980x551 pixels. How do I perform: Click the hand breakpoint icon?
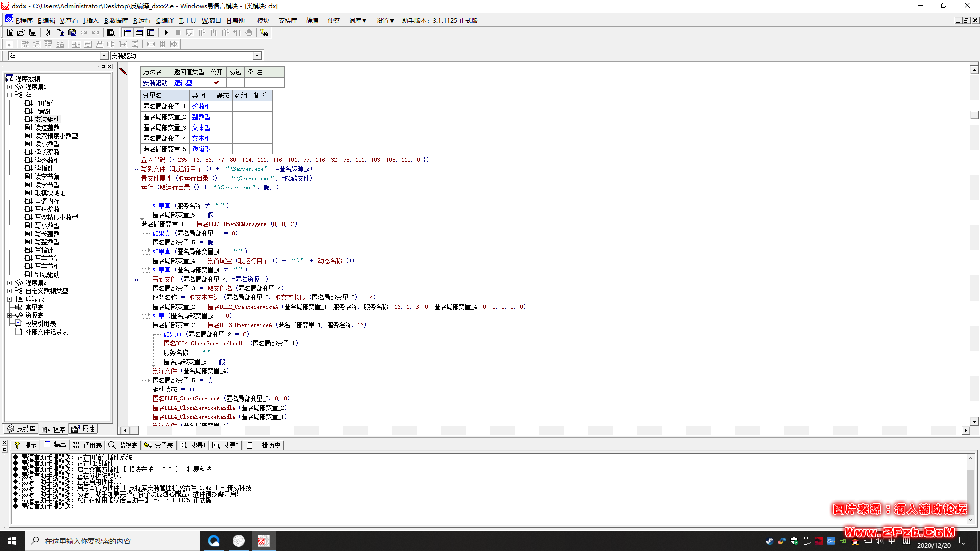[x=249, y=32]
